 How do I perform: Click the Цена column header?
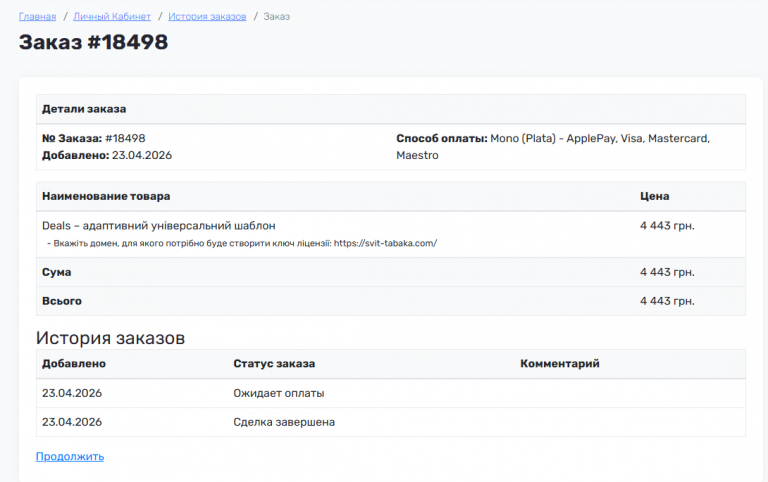[654, 196]
